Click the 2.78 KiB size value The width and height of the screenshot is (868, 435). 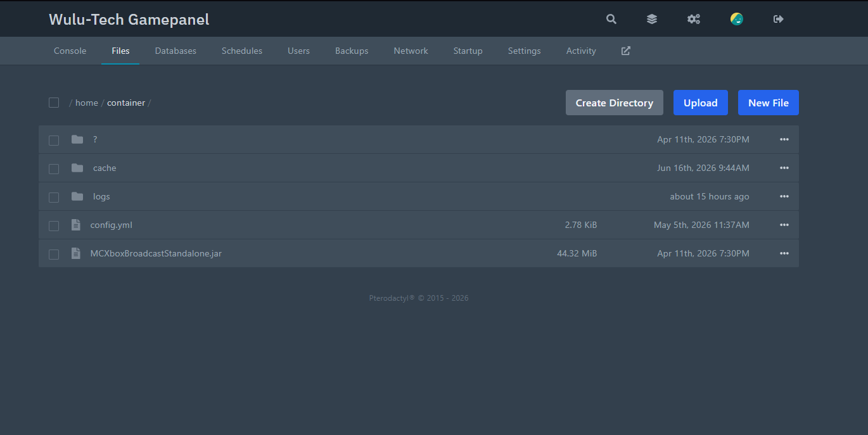(x=581, y=225)
